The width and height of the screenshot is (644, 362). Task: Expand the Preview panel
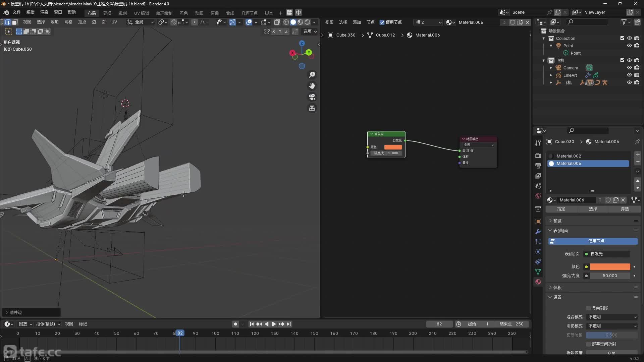point(557,221)
